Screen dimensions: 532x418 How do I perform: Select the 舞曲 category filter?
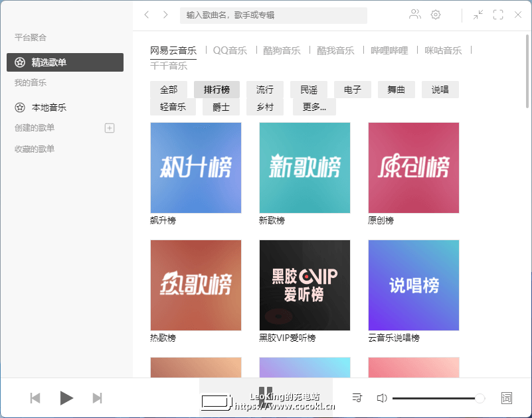[397, 90]
